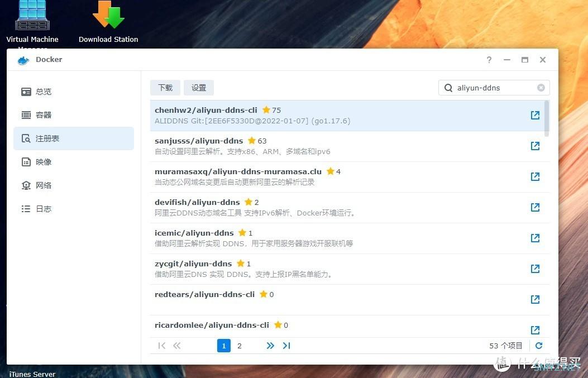
Task: Select chenhw2/aliyun-ddns-cli row
Action: click(347, 116)
